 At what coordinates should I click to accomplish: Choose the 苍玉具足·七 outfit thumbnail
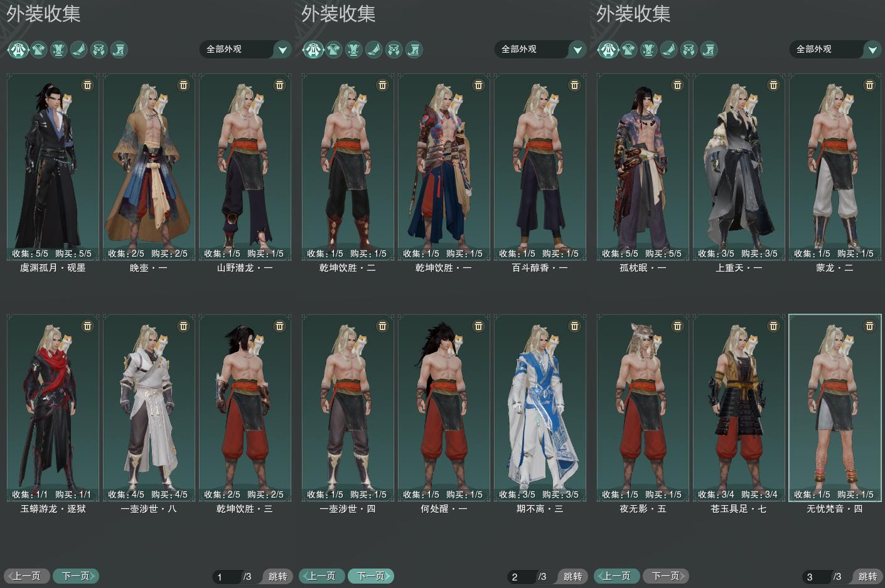coord(739,408)
